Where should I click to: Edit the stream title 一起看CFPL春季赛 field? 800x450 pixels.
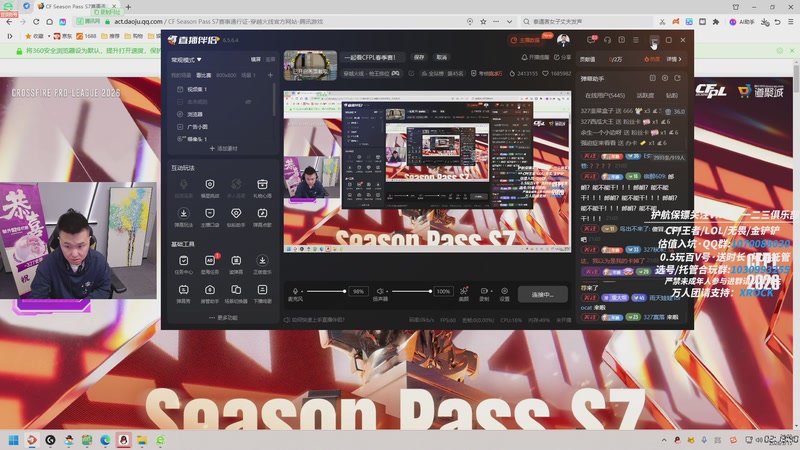pyautogui.click(x=375, y=57)
